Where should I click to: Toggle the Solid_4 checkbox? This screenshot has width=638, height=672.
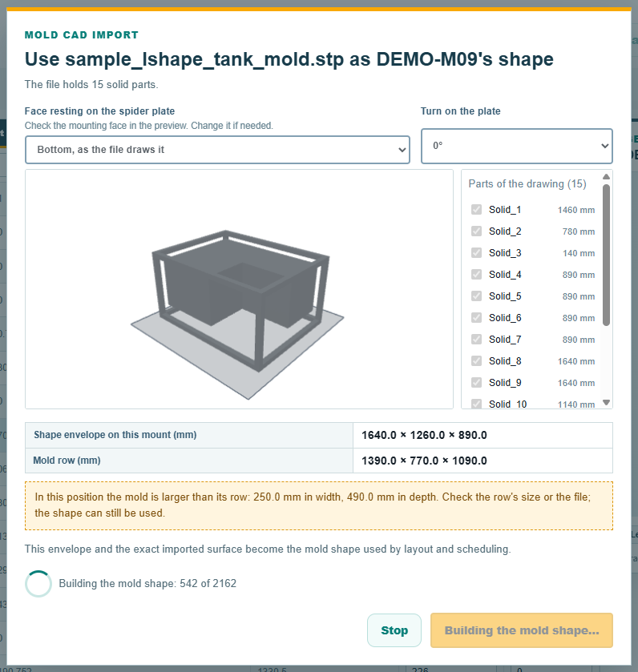[476, 274]
